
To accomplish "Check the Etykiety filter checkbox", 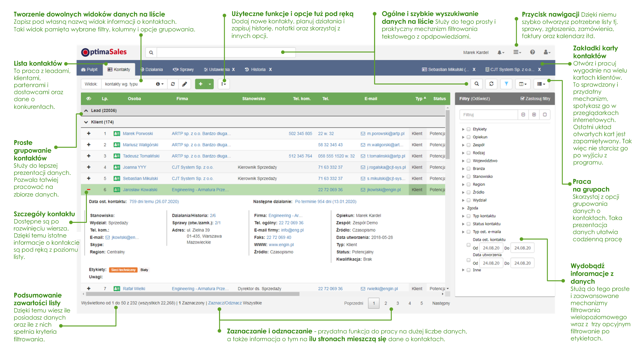I will coord(469,129).
